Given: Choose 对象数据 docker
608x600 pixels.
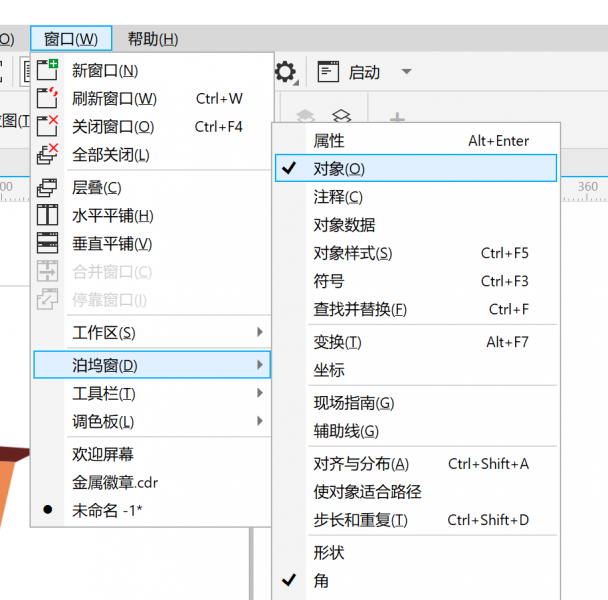Looking at the screenshot, I should click(416, 225).
